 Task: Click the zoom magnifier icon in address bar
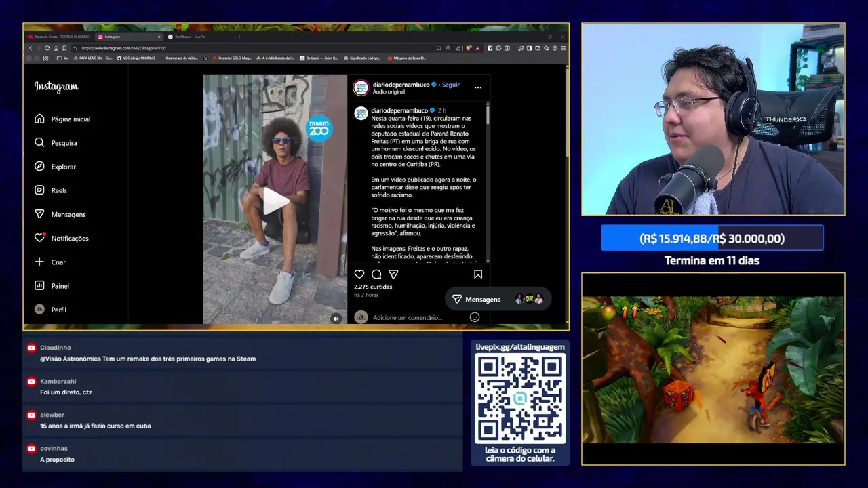pyautogui.click(x=448, y=48)
